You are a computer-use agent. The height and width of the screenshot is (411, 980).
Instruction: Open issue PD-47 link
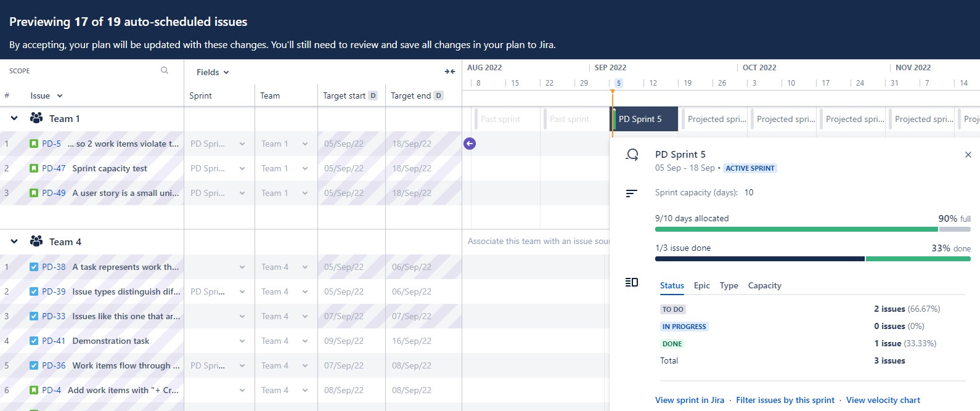pyautogui.click(x=54, y=168)
